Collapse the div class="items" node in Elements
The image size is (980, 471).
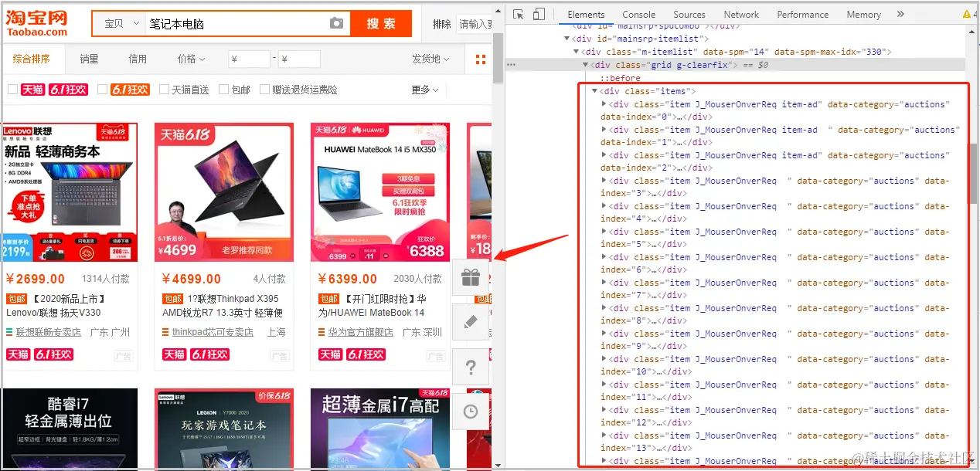(595, 90)
